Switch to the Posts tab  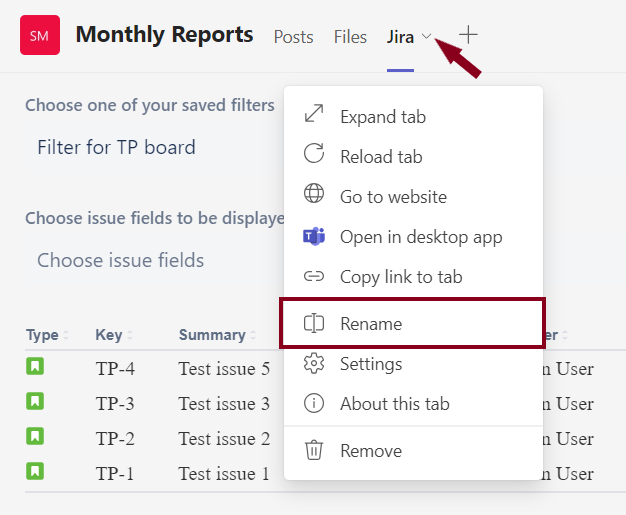[x=293, y=37]
